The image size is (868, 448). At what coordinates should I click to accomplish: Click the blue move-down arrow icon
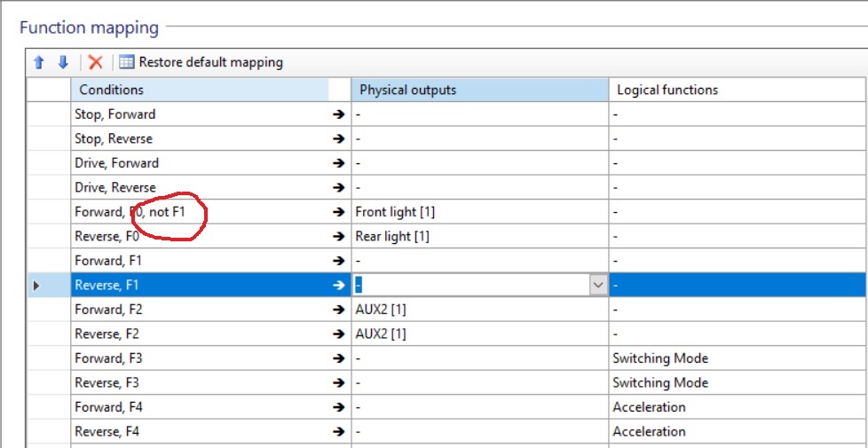[x=63, y=62]
